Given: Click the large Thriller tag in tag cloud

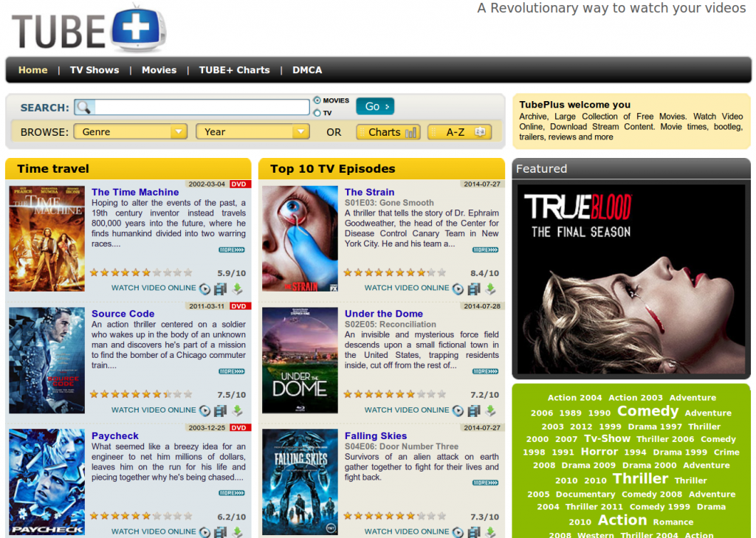Looking at the screenshot, I should 640,479.
